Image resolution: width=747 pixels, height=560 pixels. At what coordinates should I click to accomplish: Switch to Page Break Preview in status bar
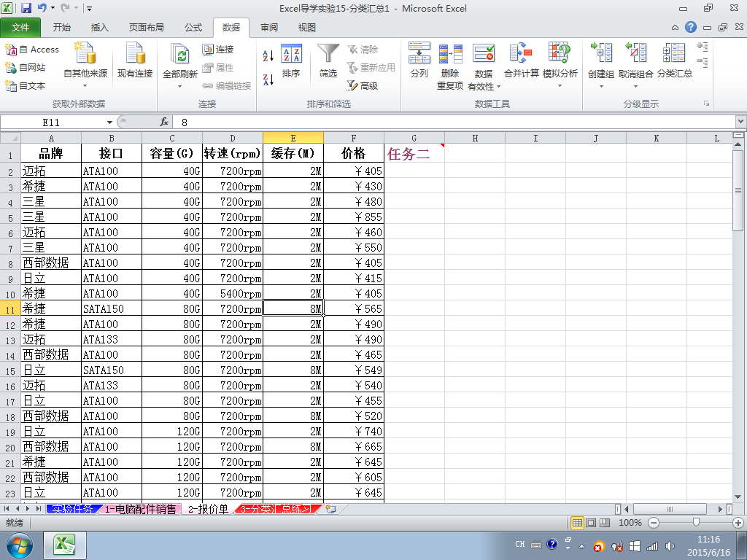[605, 523]
